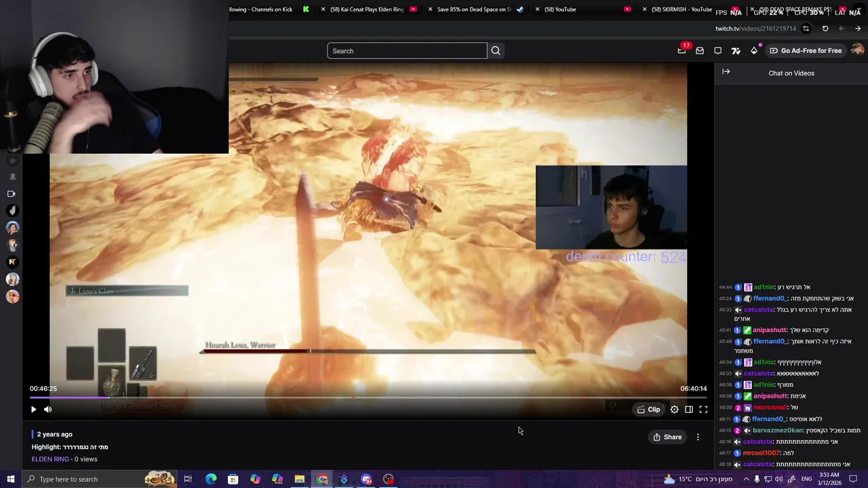Jump to 44:44 chat timestamp
Image resolution: width=868 pixels, height=488 pixels.
[x=726, y=287]
